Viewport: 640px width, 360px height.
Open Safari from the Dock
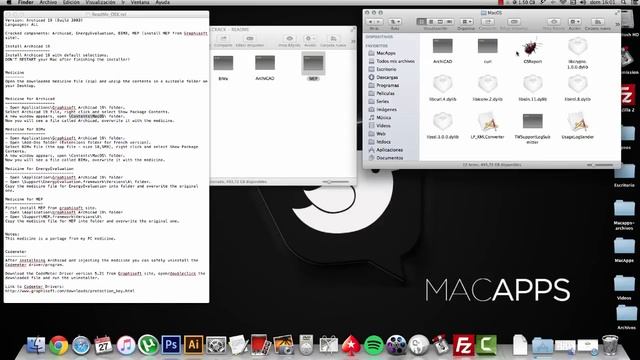coord(81,345)
